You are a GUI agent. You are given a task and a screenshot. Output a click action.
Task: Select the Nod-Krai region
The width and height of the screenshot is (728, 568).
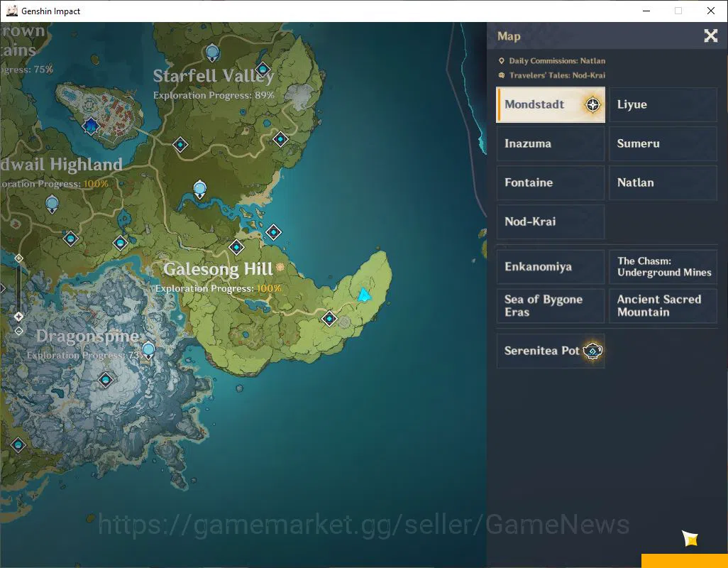pyautogui.click(x=551, y=222)
